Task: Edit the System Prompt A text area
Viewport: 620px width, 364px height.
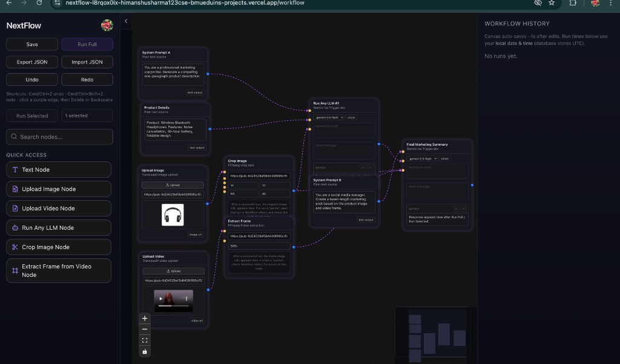Action: 173,74
